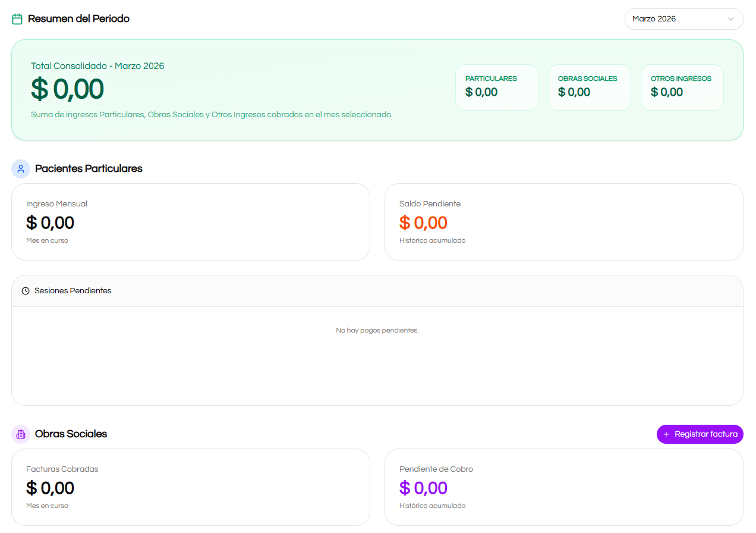Click the Sesiones Pendientes panel header

377,291
